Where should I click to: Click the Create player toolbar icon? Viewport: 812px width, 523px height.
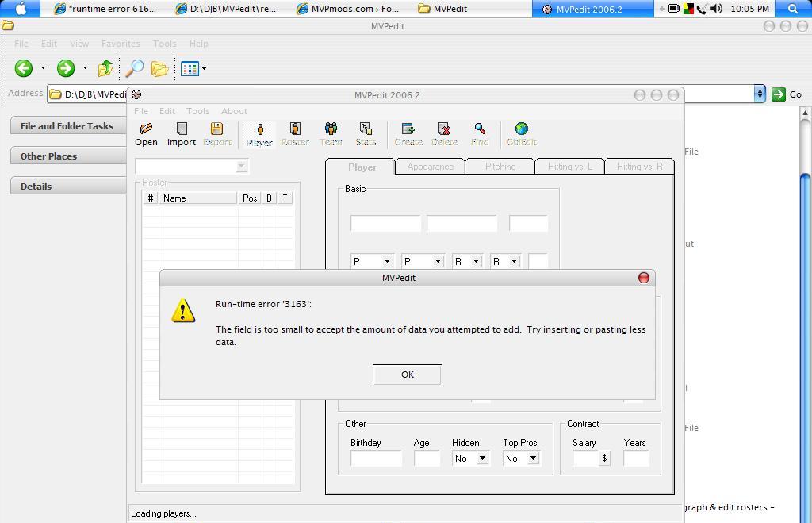pyautogui.click(x=408, y=135)
